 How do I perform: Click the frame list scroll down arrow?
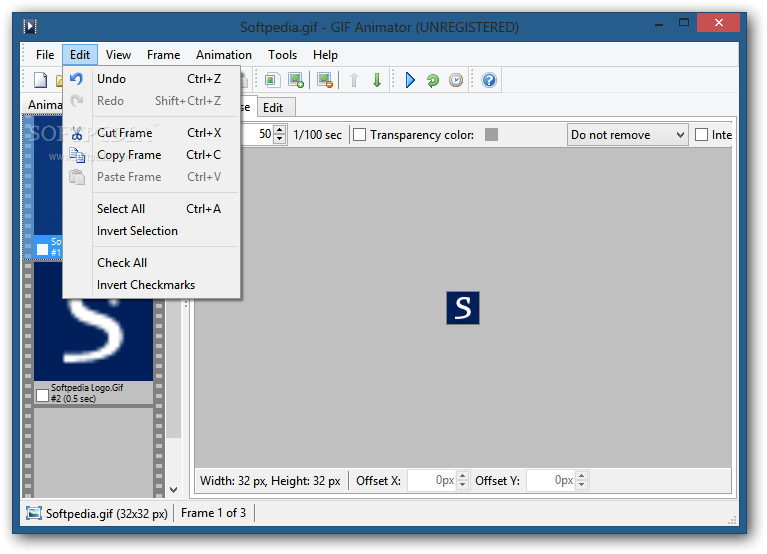[x=173, y=490]
